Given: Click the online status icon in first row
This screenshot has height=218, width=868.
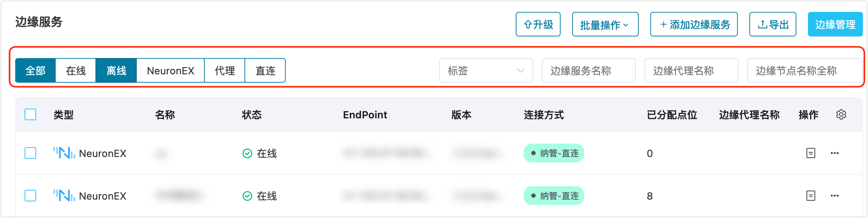Looking at the screenshot, I should (247, 154).
